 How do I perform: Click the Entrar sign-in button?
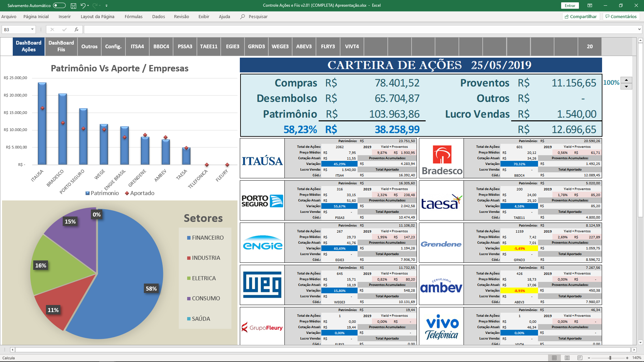(570, 5)
